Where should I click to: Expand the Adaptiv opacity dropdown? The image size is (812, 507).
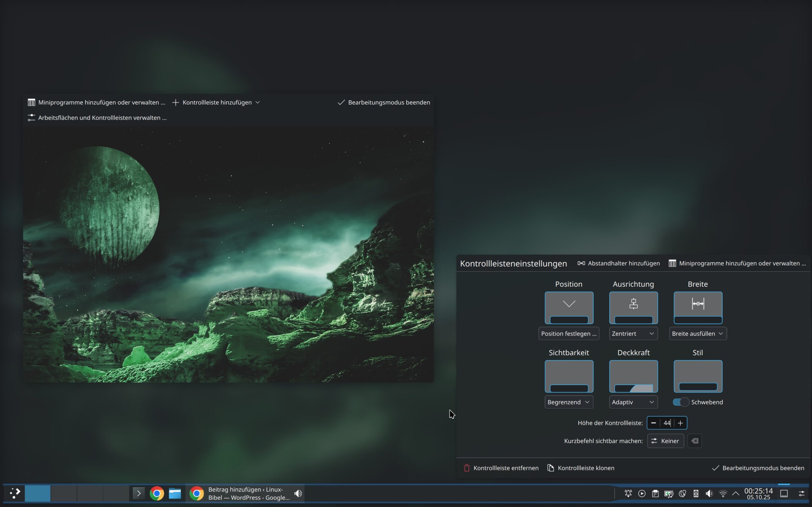pos(633,402)
